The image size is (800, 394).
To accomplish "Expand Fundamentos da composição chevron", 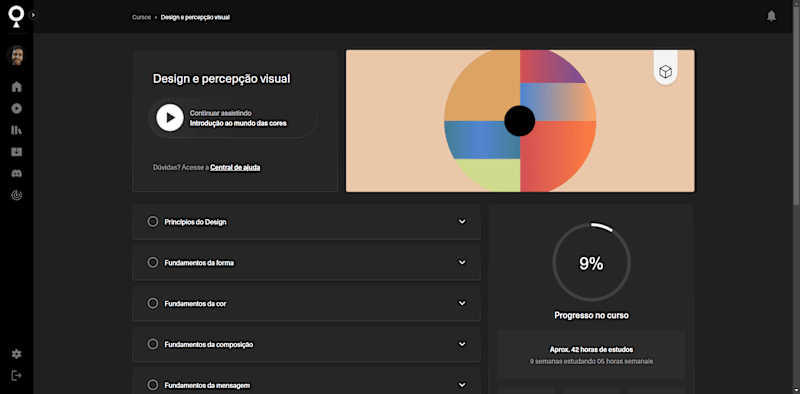I will tap(462, 344).
